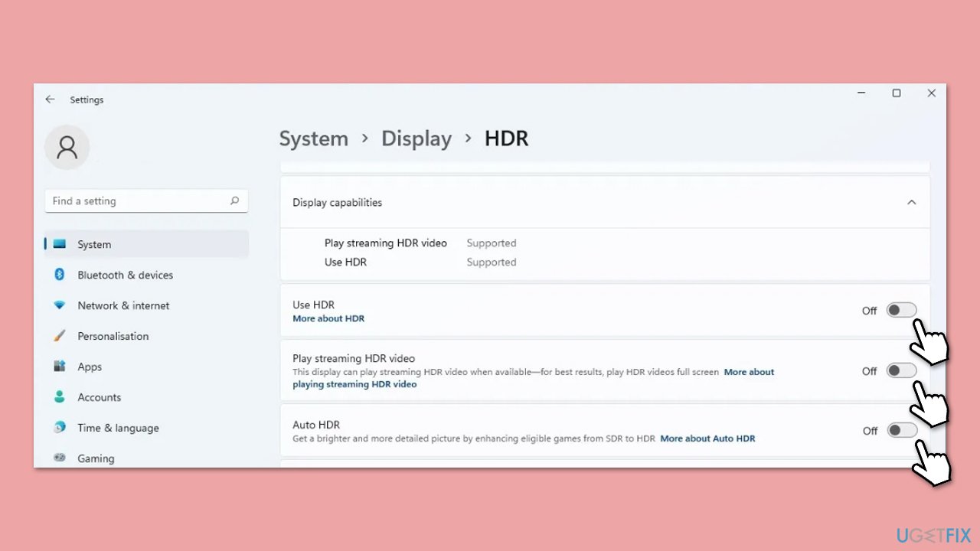Open the user profile avatar
980x551 pixels.
tap(67, 147)
